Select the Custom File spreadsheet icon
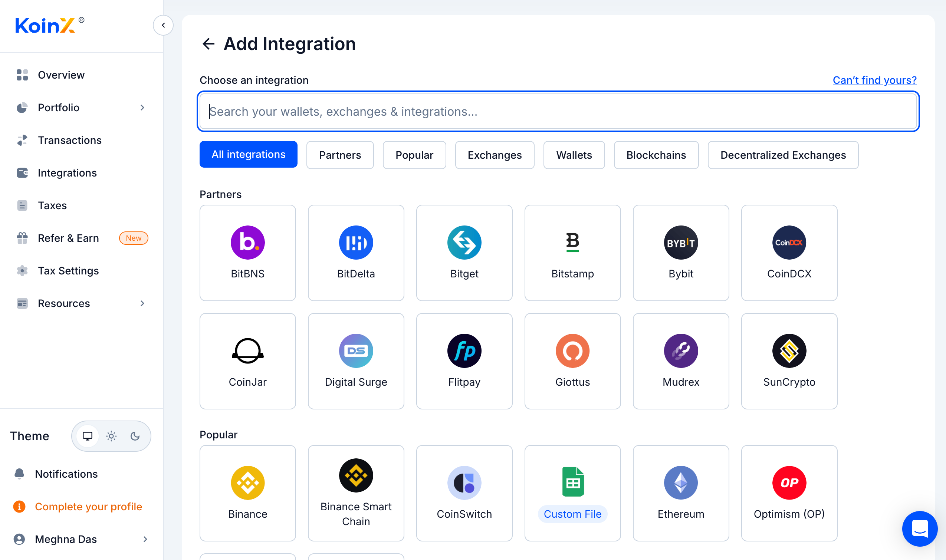Screen dimensions: 946x560 (x=572, y=482)
